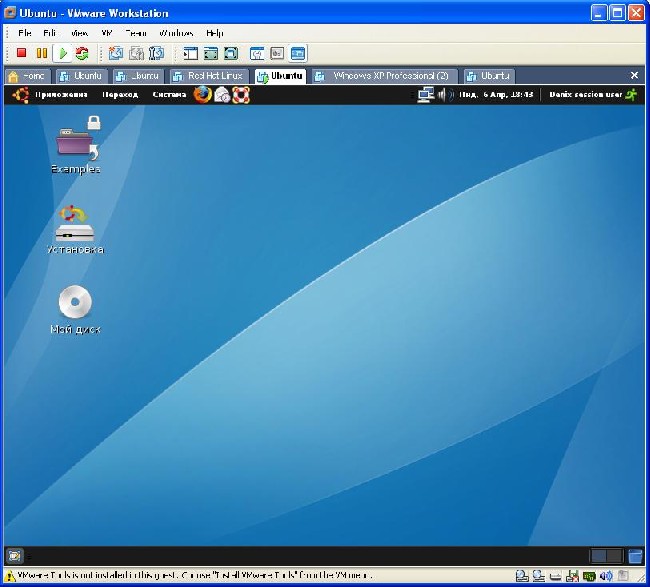Click the Denix session user label
The width and height of the screenshot is (650, 587).
tap(586, 95)
